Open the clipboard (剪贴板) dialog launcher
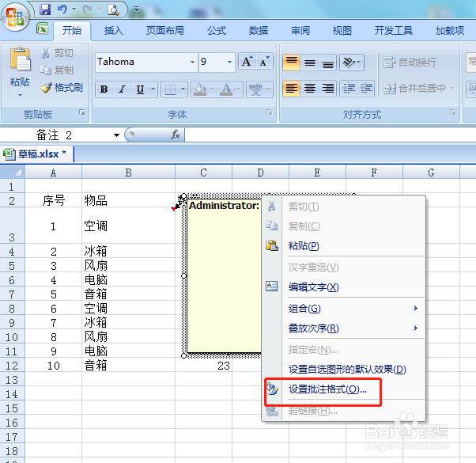The height and width of the screenshot is (463, 476). click(82, 112)
